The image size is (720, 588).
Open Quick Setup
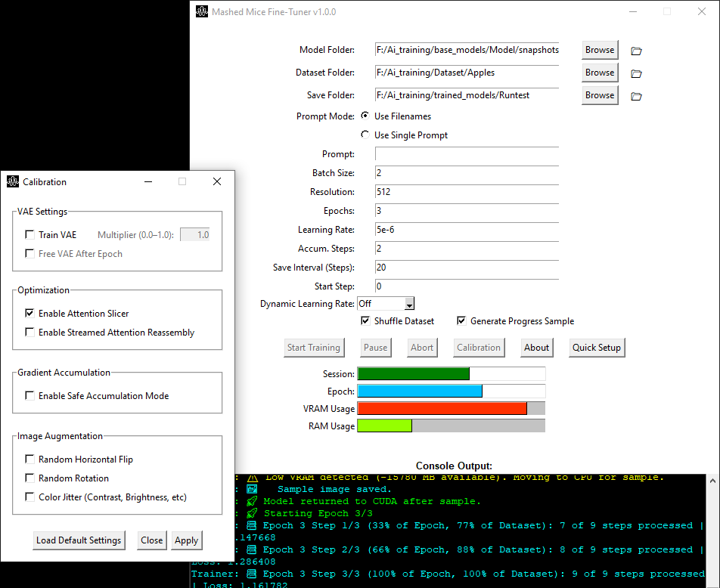(597, 348)
